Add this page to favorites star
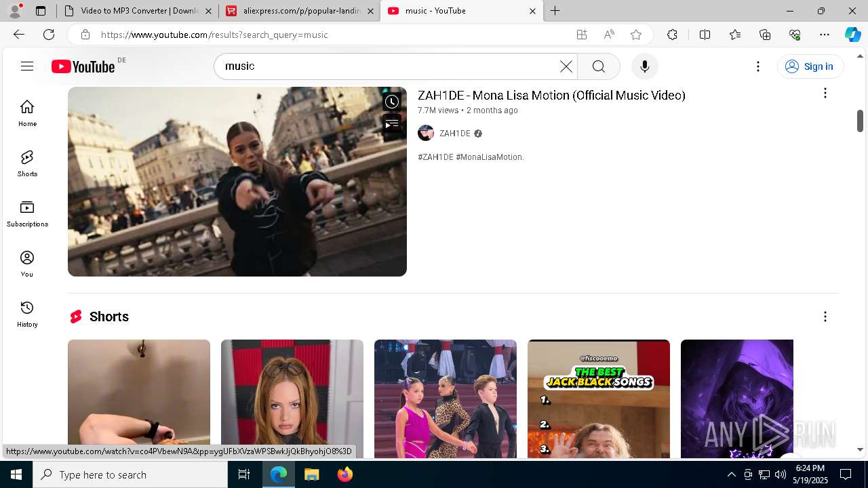Viewport: 868px width, 488px height. point(636,35)
